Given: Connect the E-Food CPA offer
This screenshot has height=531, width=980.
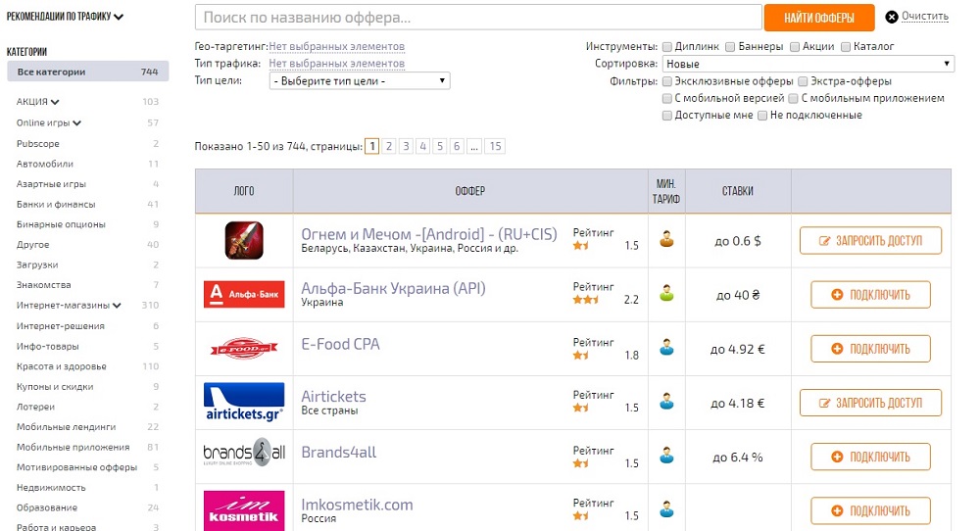Looking at the screenshot, I should pyautogui.click(x=870, y=349).
